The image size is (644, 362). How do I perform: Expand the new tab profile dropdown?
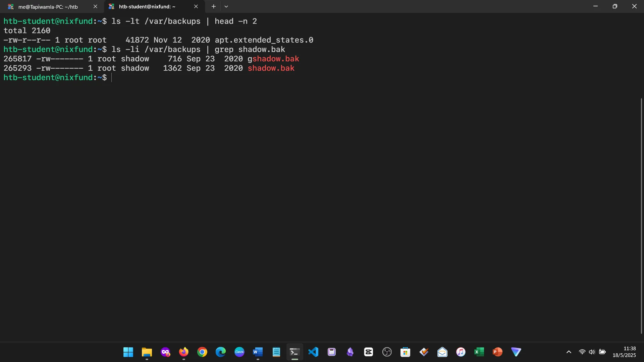[x=226, y=7]
